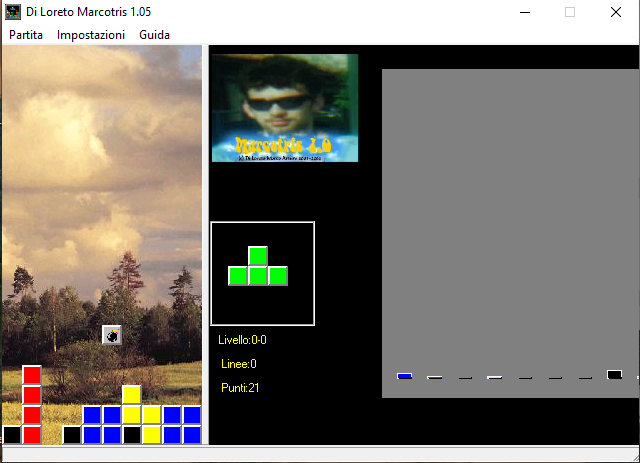
Task: Click the red-striped bar in the statistics panel
Action: [434, 377]
